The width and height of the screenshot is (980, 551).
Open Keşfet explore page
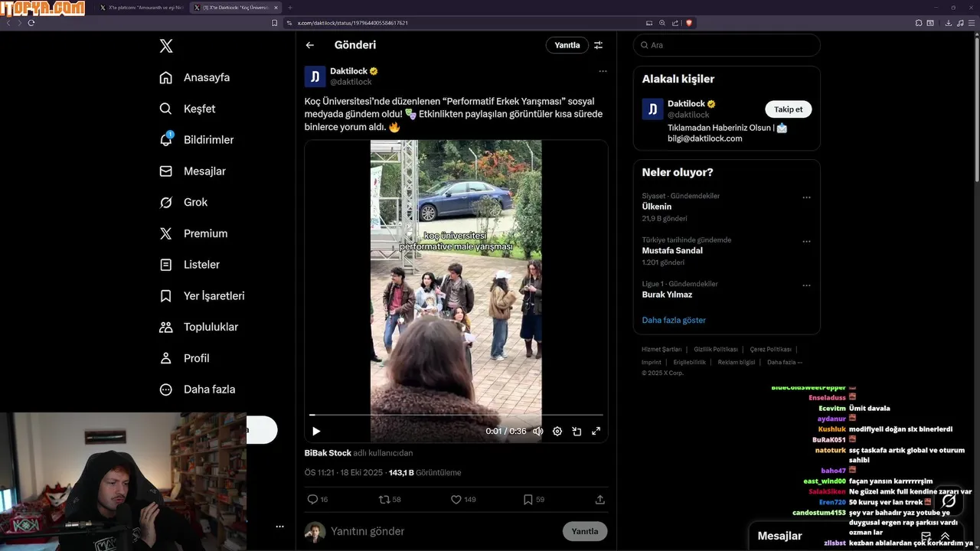[x=187, y=109]
